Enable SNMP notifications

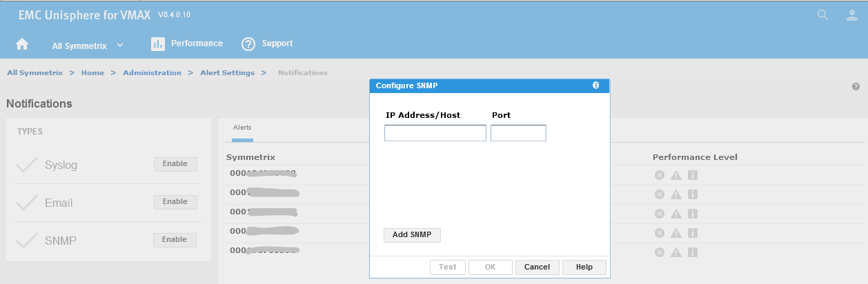pos(175,240)
